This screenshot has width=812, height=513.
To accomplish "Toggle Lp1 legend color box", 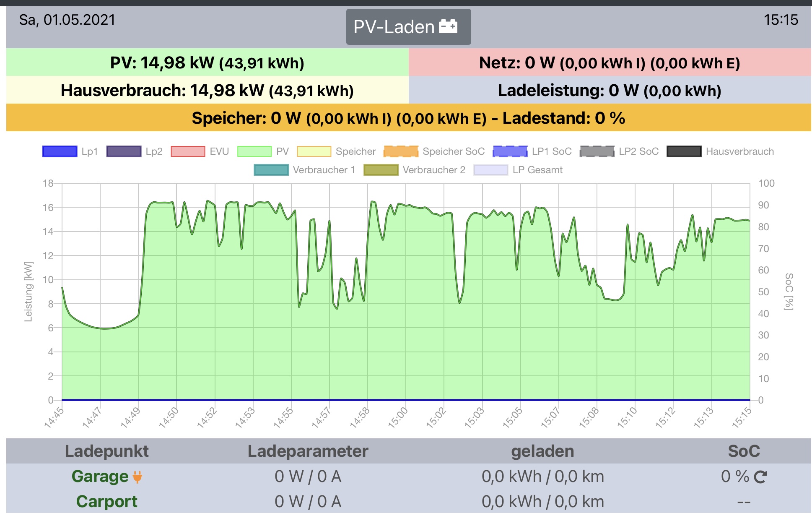I will click(x=60, y=151).
